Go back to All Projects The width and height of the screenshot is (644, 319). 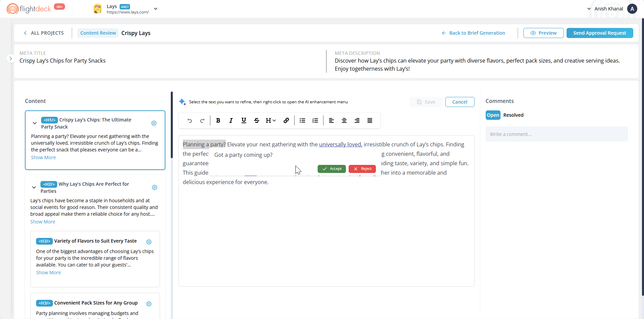click(44, 33)
